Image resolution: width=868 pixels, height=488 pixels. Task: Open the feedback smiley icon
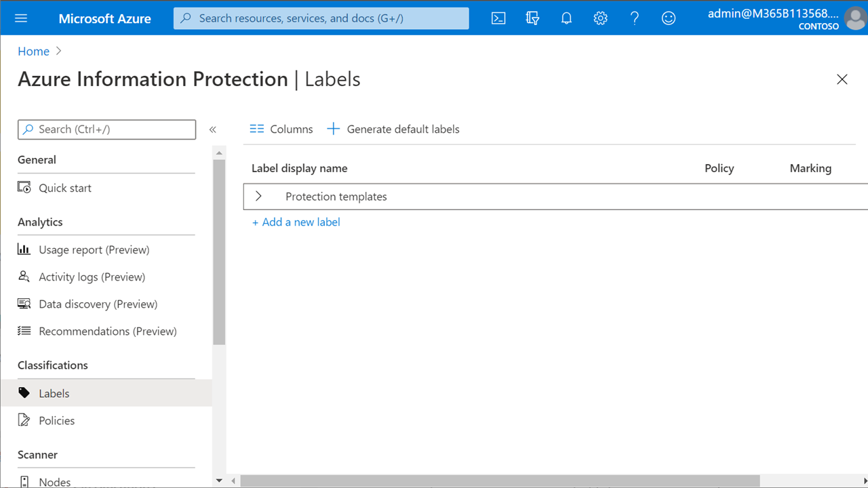click(x=669, y=18)
